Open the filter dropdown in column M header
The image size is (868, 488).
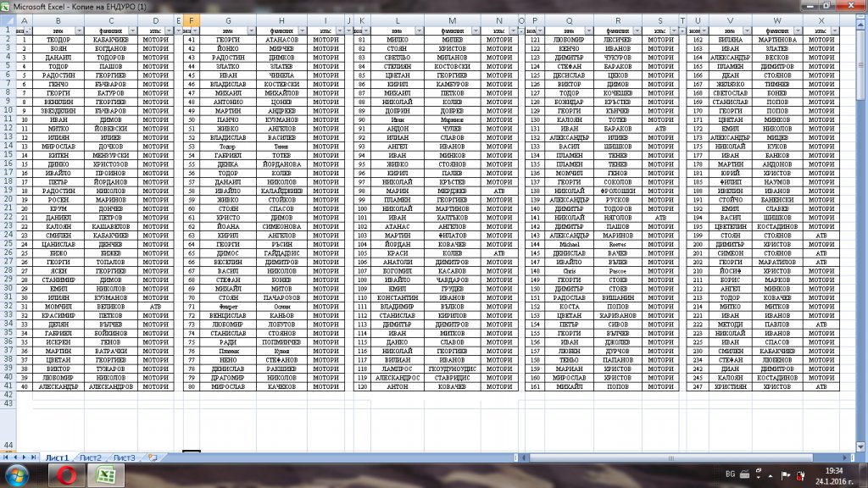pos(476,31)
